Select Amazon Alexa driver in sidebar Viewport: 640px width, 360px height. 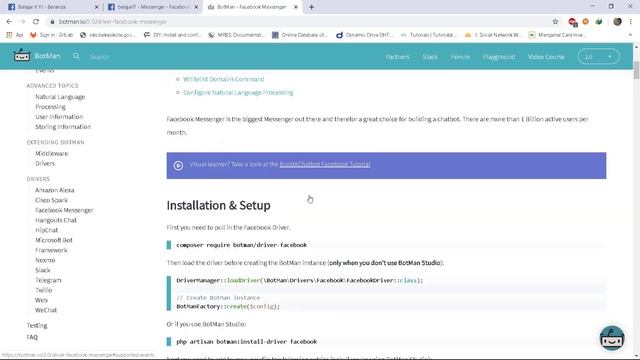55,190
